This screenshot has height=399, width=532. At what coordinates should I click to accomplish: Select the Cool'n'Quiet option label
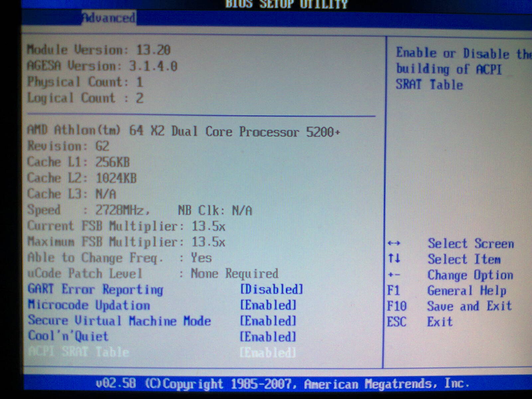click(x=68, y=336)
